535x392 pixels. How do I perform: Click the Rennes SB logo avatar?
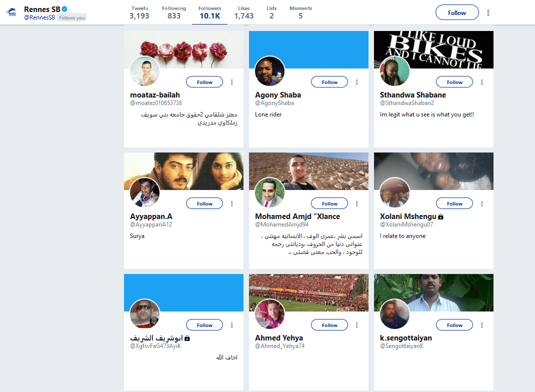[x=11, y=12]
